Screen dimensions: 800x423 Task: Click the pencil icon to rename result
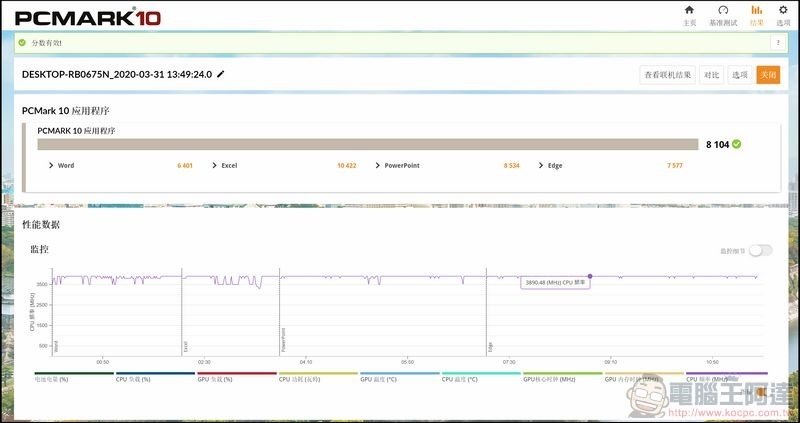pos(221,74)
